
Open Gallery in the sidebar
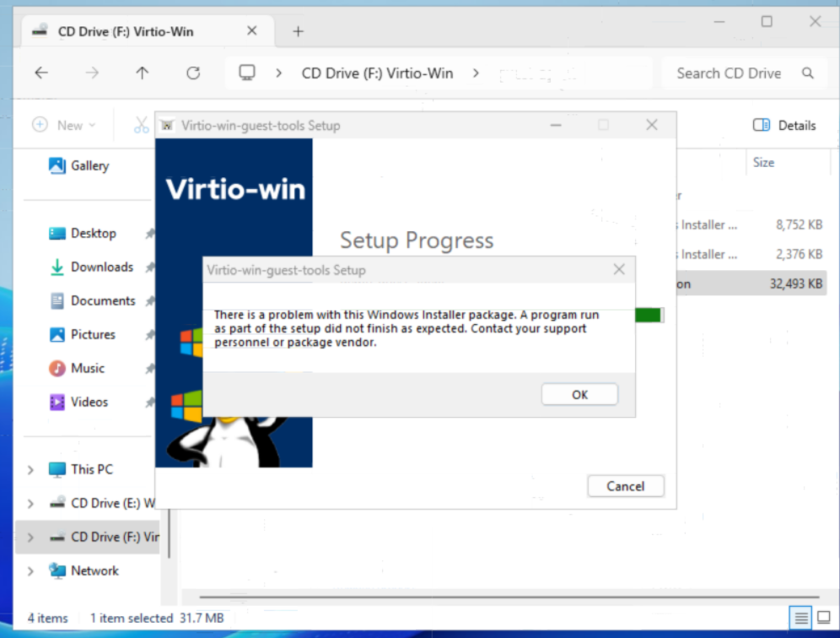[79, 165]
